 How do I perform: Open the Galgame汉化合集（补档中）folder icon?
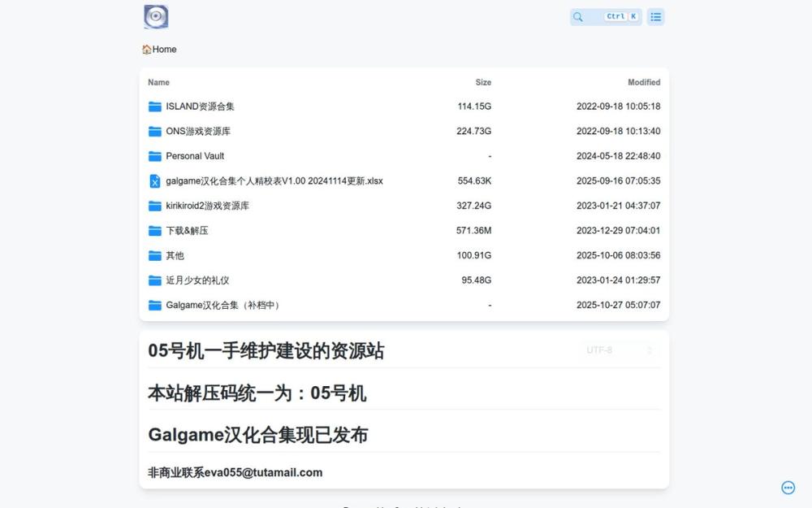(x=155, y=306)
